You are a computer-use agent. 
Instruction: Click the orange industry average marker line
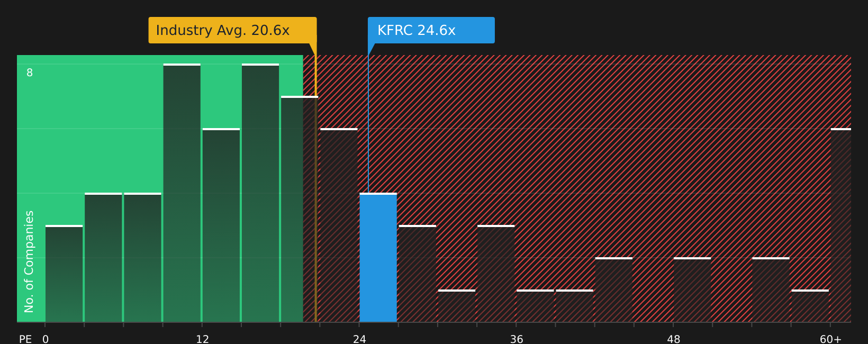[x=315, y=183]
